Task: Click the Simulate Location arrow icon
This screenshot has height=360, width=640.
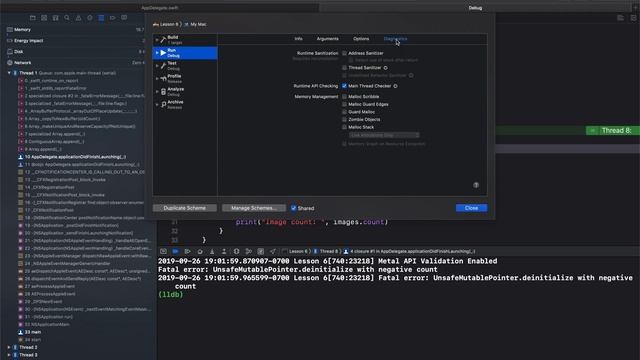Action: [273, 251]
